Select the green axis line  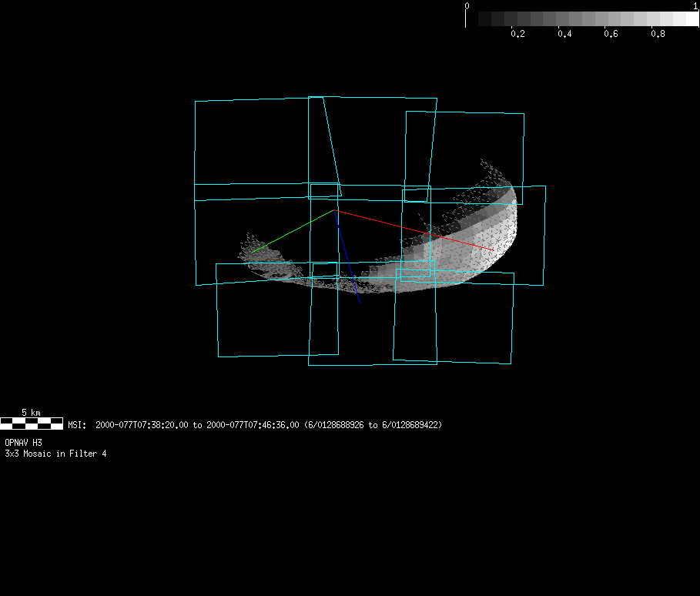pos(293,231)
